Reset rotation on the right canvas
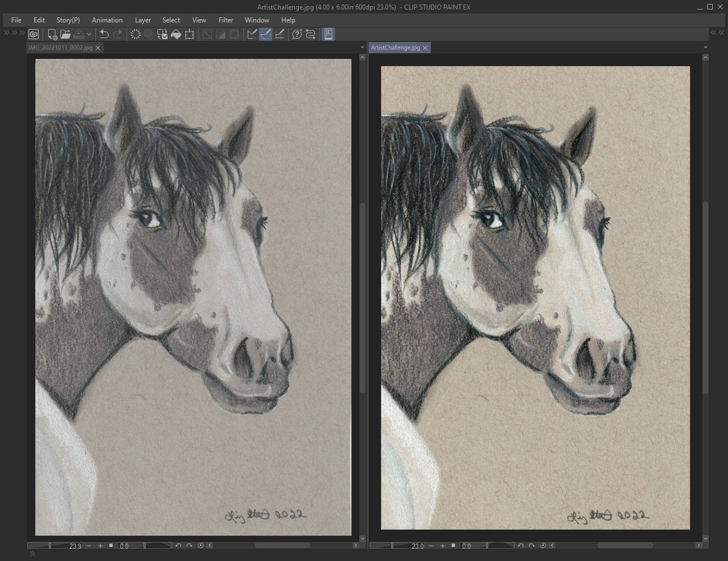Viewport: 728px width, 561px height. 543,545
